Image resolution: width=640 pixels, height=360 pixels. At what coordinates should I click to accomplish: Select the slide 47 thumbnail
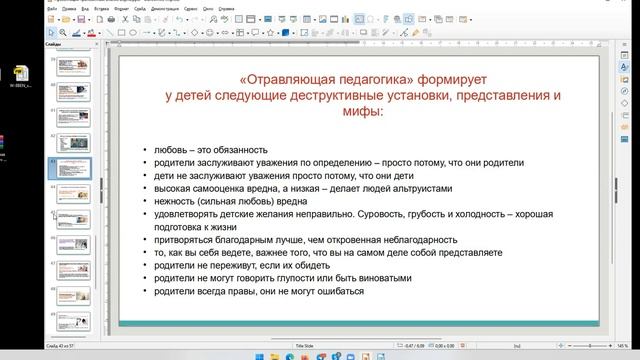73,271
